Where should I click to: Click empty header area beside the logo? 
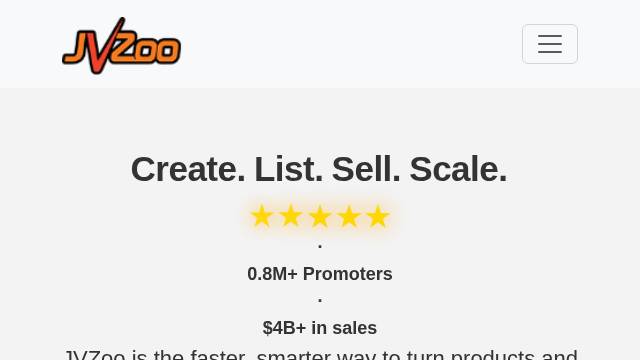point(351,44)
